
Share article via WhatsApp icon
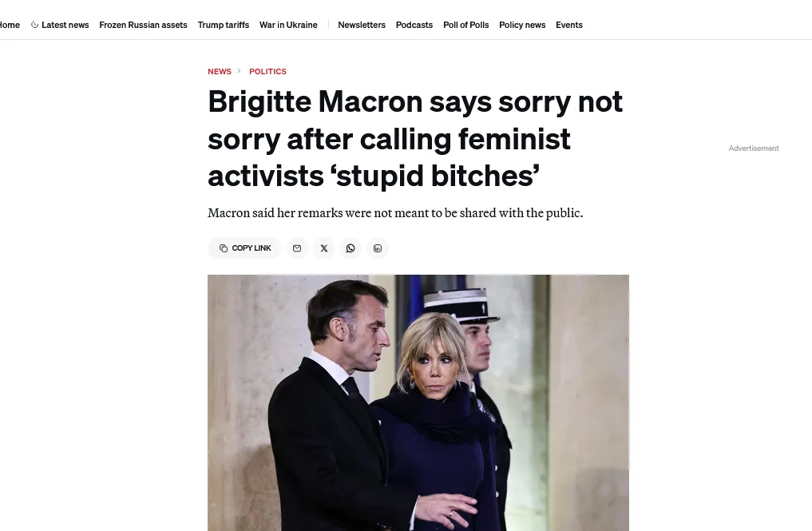[x=351, y=248]
